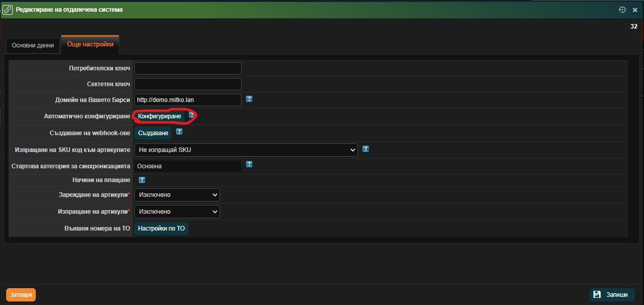Screen dimensions: 644x305
Task: Click the Начини на плащане label
Action: pyautogui.click(x=102, y=180)
